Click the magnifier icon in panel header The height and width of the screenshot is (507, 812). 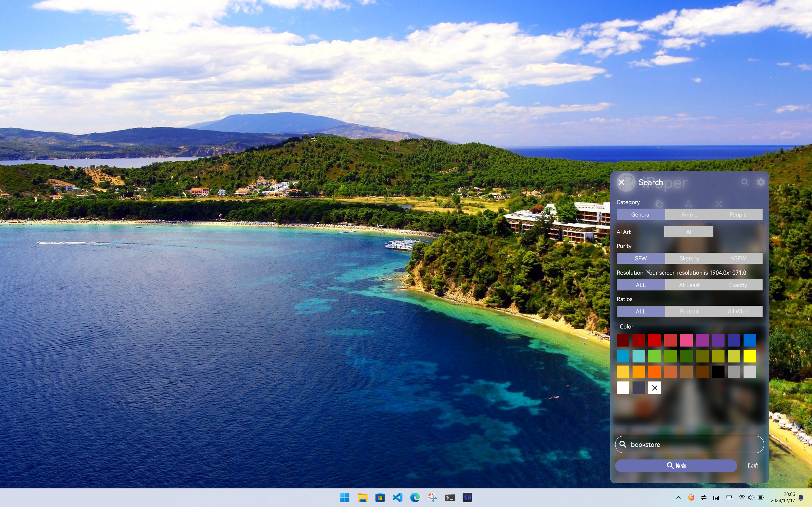tap(745, 182)
